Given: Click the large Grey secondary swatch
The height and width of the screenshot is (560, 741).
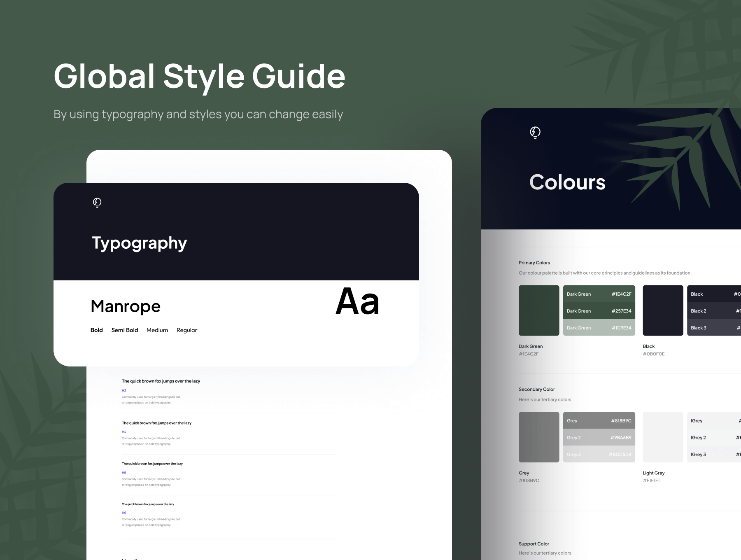Looking at the screenshot, I should [538, 437].
